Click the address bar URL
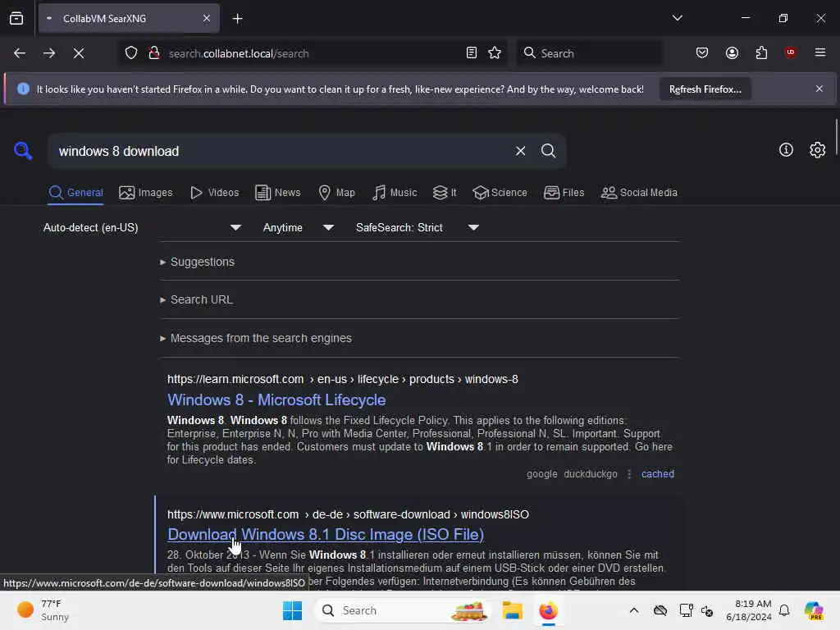This screenshot has height=630, width=840. coord(239,53)
